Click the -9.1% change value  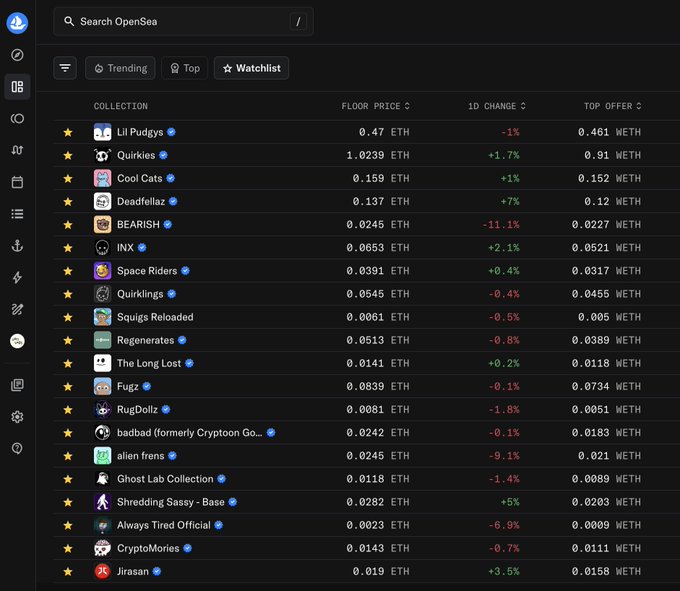pyautogui.click(x=503, y=456)
